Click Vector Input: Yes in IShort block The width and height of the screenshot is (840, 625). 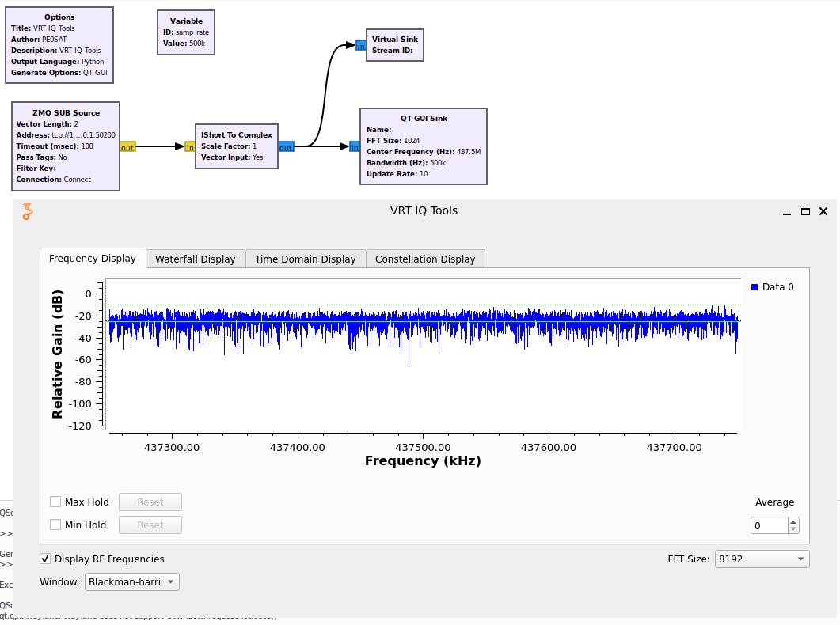pyautogui.click(x=232, y=157)
